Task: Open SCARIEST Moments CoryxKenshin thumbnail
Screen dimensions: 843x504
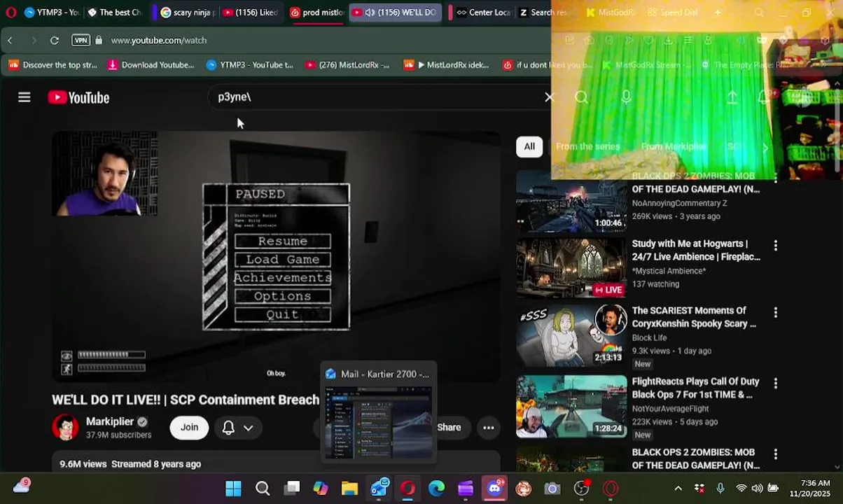Action: pos(571,335)
